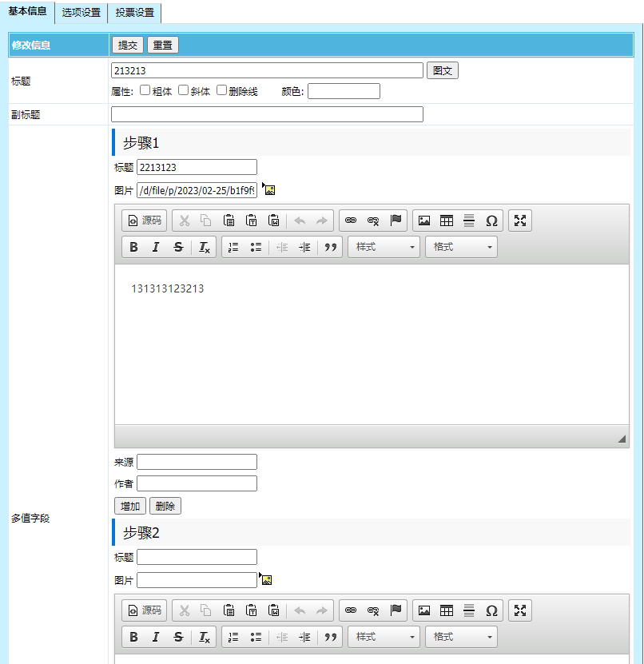Enable the 粗体 title attribute checkbox

click(145, 90)
